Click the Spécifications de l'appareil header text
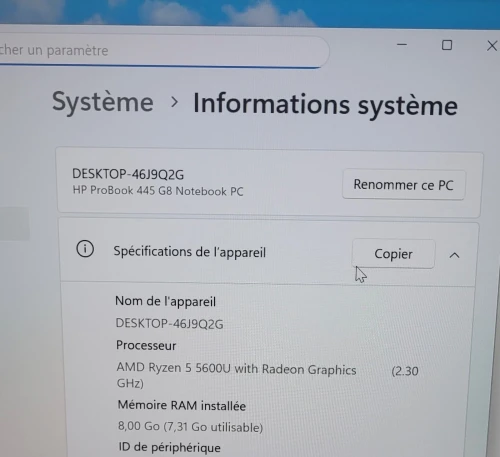The height and width of the screenshot is (457, 500). click(x=190, y=252)
